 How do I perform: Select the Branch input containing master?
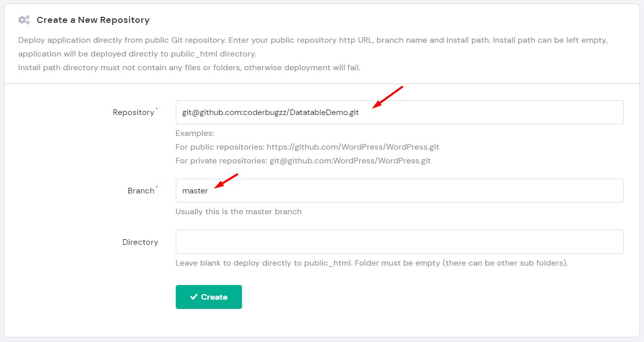pyautogui.click(x=399, y=190)
